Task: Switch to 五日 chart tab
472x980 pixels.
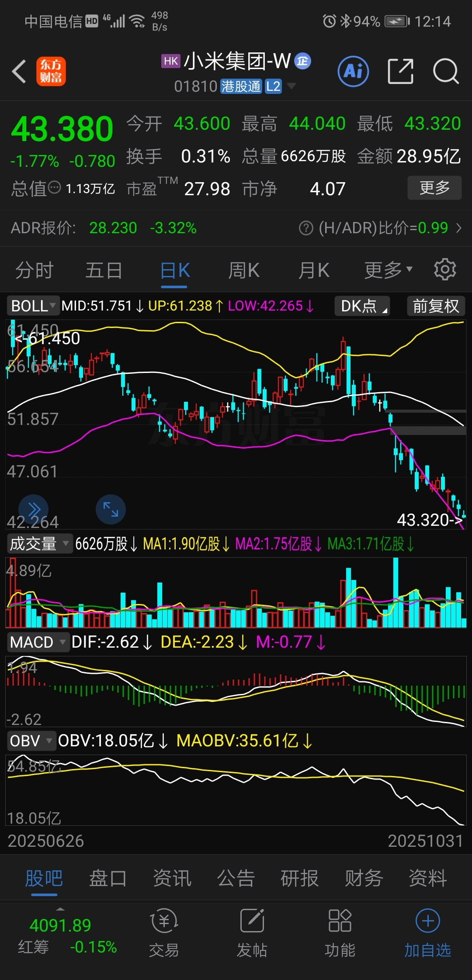Action: click(x=104, y=270)
